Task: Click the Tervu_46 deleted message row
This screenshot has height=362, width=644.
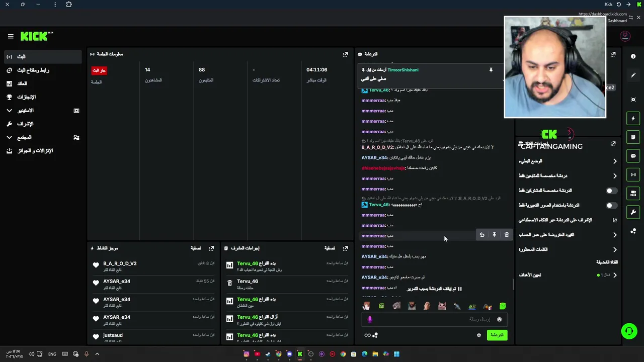Action: coord(287,284)
